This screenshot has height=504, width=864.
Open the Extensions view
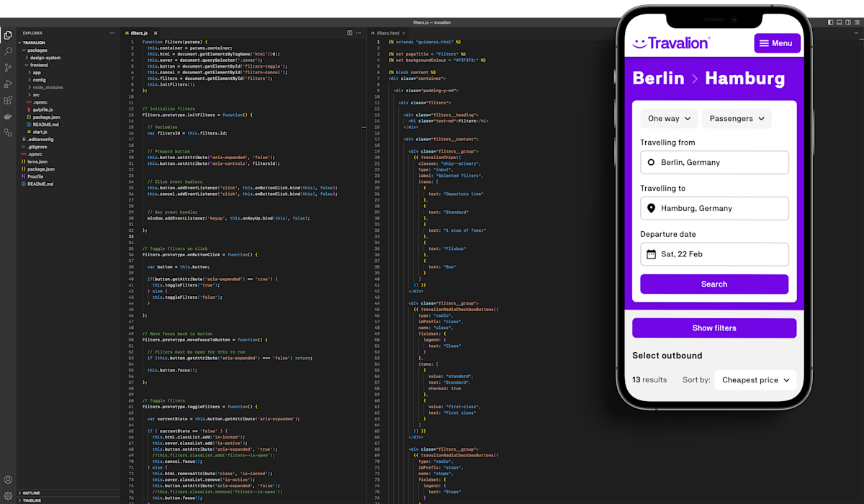[x=8, y=101]
